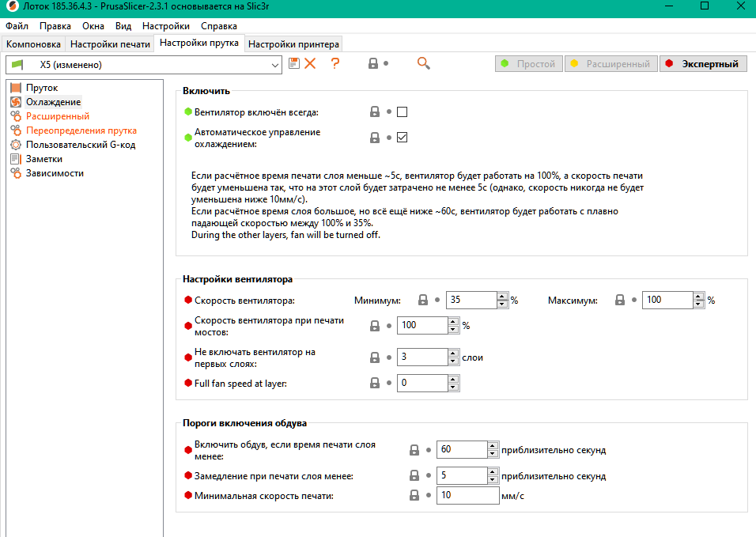Switch to the Компоновка tab
This screenshot has height=537, width=756.
tap(33, 44)
